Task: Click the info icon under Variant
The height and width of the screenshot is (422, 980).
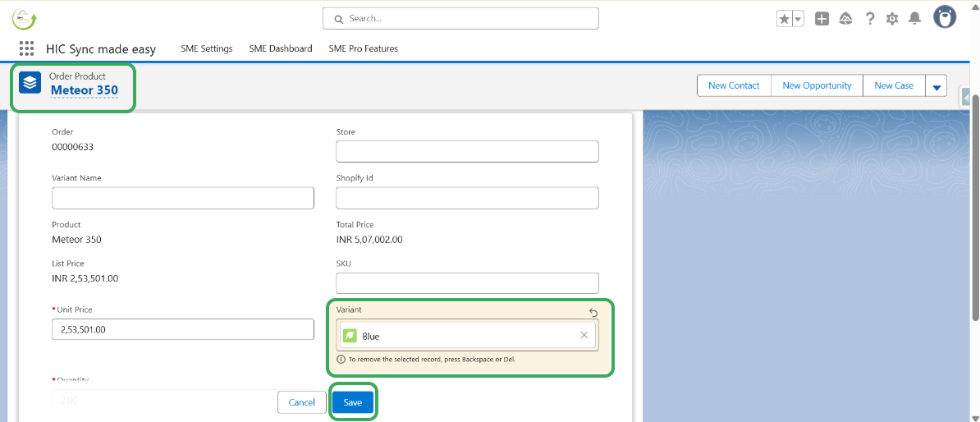Action: click(x=341, y=360)
